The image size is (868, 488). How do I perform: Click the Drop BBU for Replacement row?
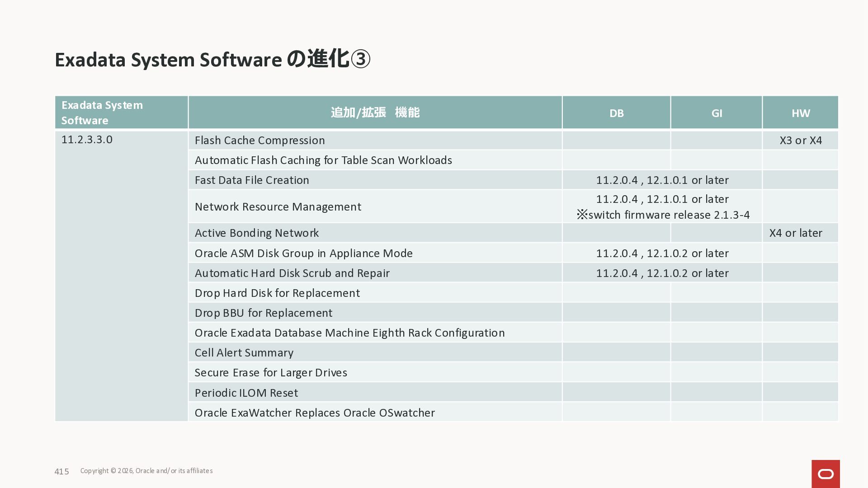(x=263, y=313)
